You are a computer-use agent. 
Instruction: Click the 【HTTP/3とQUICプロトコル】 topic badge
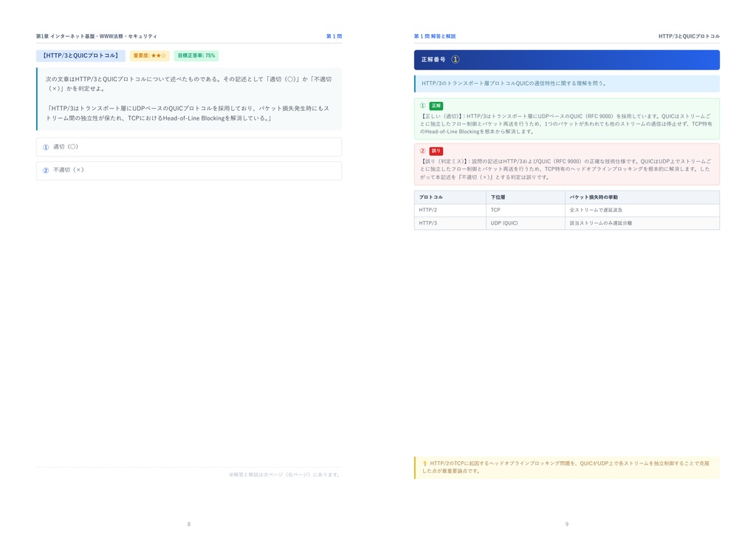(80, 55)
